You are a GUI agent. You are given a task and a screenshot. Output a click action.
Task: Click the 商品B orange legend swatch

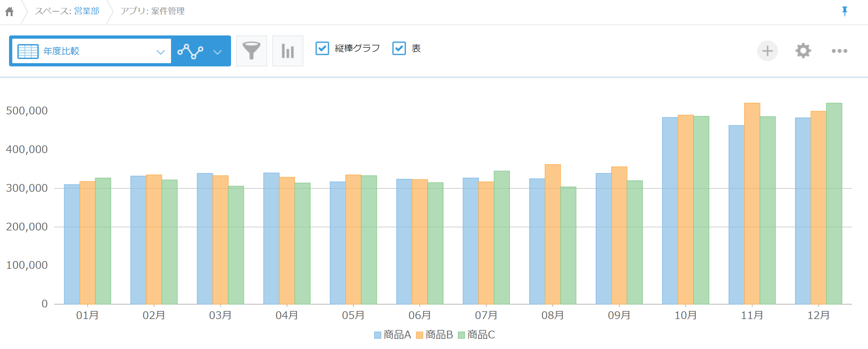click(x=419, y=335)
